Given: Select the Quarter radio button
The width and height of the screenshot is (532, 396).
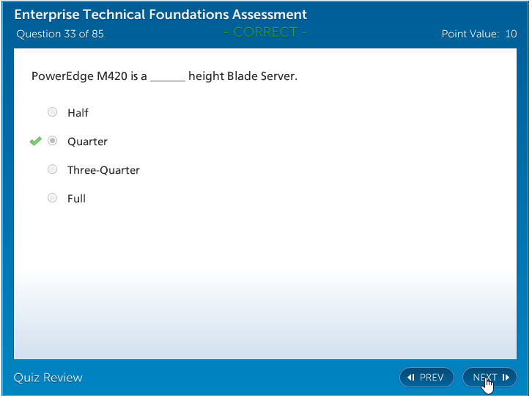Looking at the screenshot, I should click(x=52, y=141).
